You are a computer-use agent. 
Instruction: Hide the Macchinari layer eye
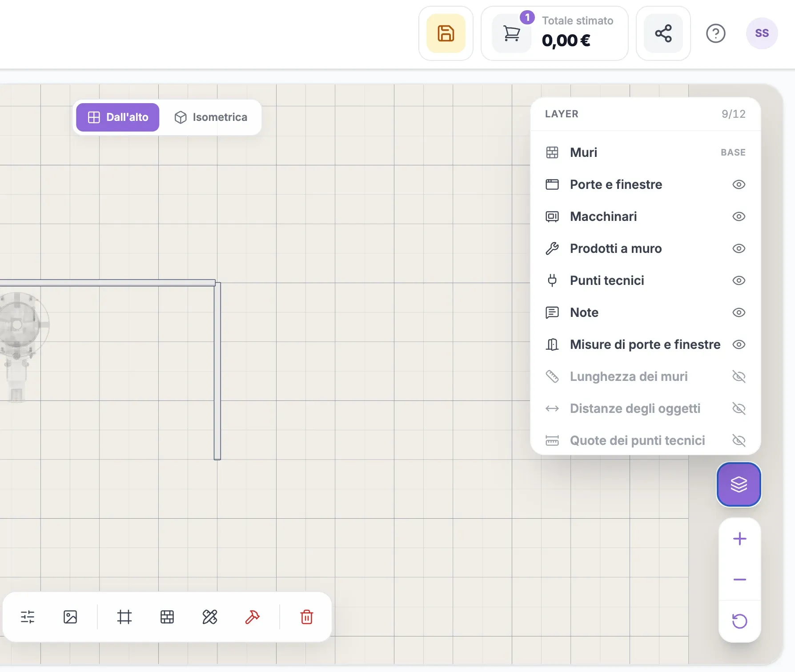click(x=739, y=216)
